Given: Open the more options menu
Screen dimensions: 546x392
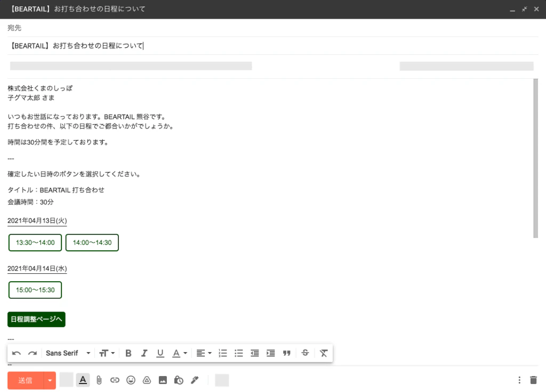Looking at the screenshot, I should (519, 380).
